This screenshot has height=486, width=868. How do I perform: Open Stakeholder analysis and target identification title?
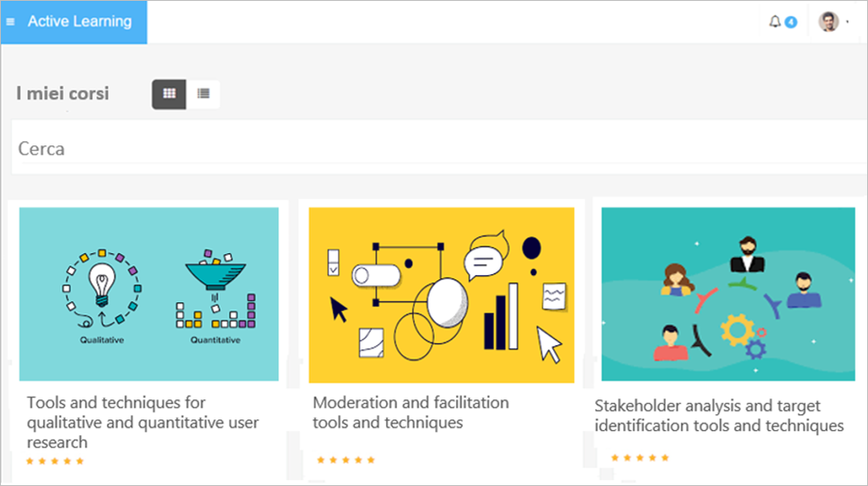[718, 416]
